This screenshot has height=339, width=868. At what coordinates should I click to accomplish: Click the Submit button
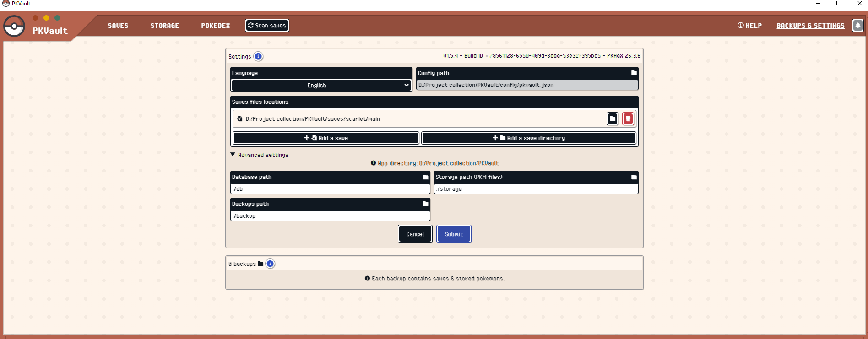453,234
